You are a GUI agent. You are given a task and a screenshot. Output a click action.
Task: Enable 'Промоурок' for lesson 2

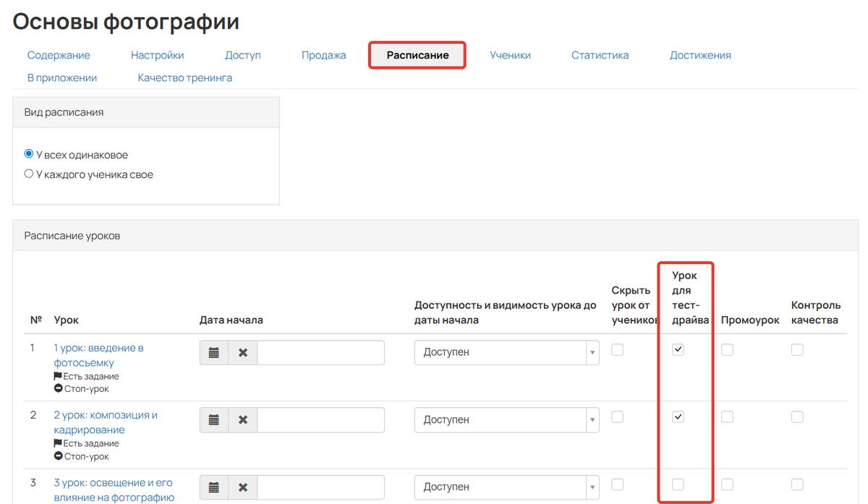click(726, 417)
